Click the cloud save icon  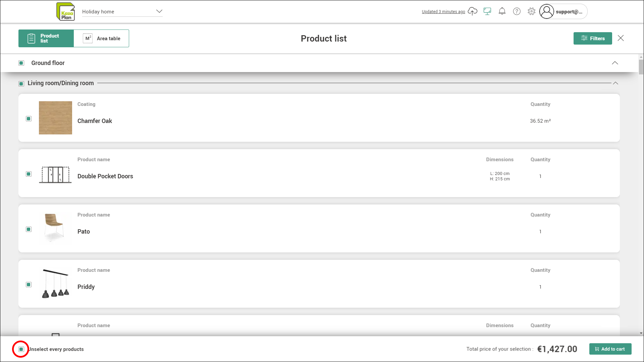(472, 11)
